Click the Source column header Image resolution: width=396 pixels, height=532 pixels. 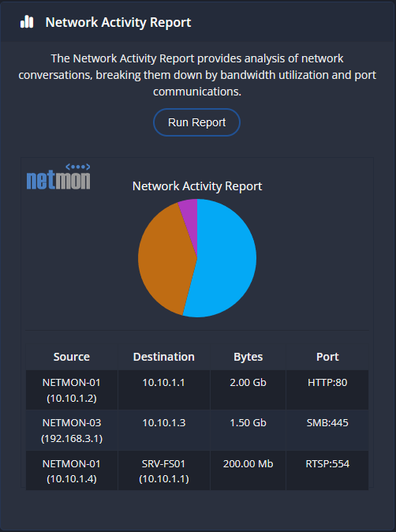72,357
